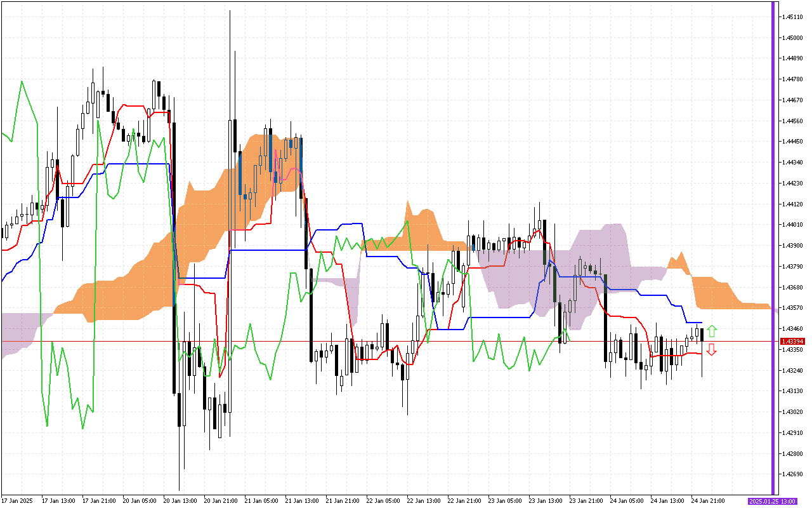Click the red down arrow signal

click(x=712, y=349)
